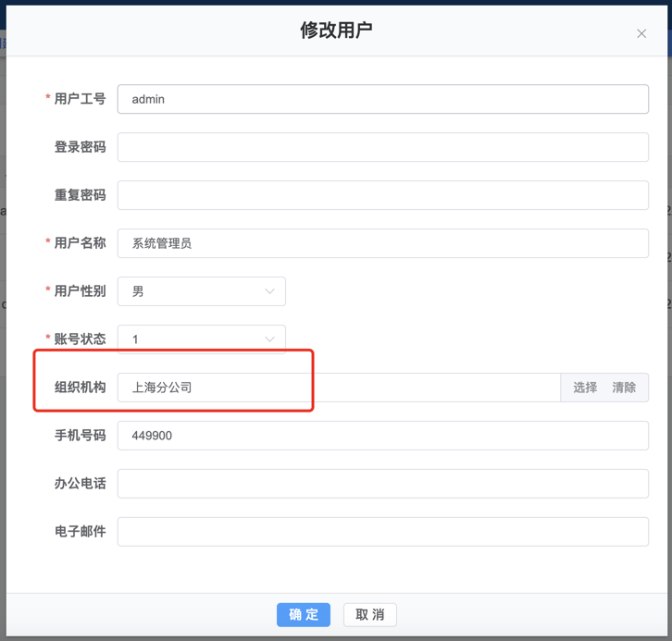This screenshot has height=641, width=672.
Task: Click the chevron arrow in 账号状态 selector
Action: pos(269,339)
